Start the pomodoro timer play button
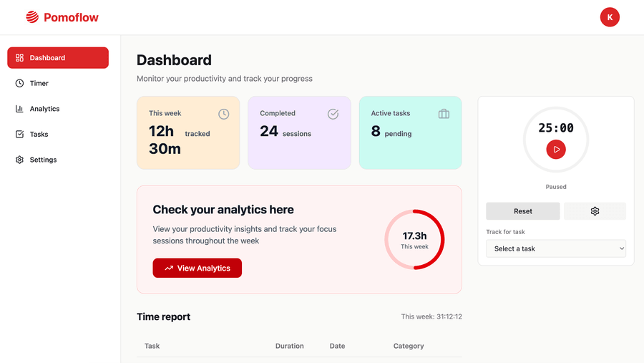Screen dimensions: 644x363 556,149
